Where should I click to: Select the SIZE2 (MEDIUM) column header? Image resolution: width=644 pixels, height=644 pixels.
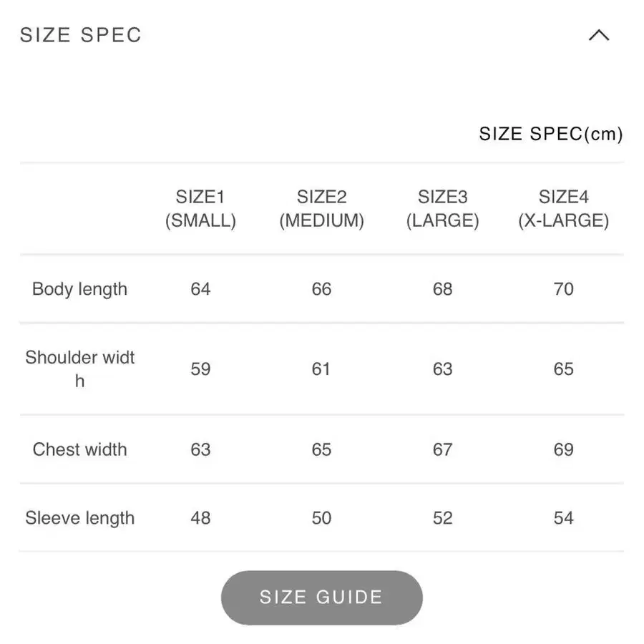(x=321, y=209)
